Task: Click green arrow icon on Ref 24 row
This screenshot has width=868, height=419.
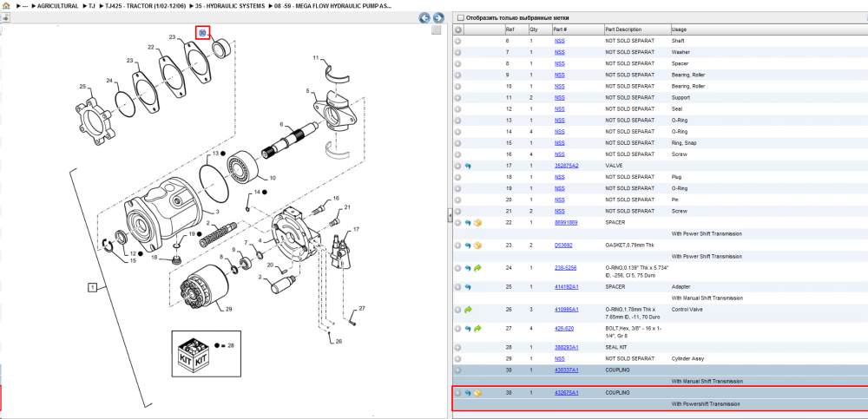Action: click(477, 268)
